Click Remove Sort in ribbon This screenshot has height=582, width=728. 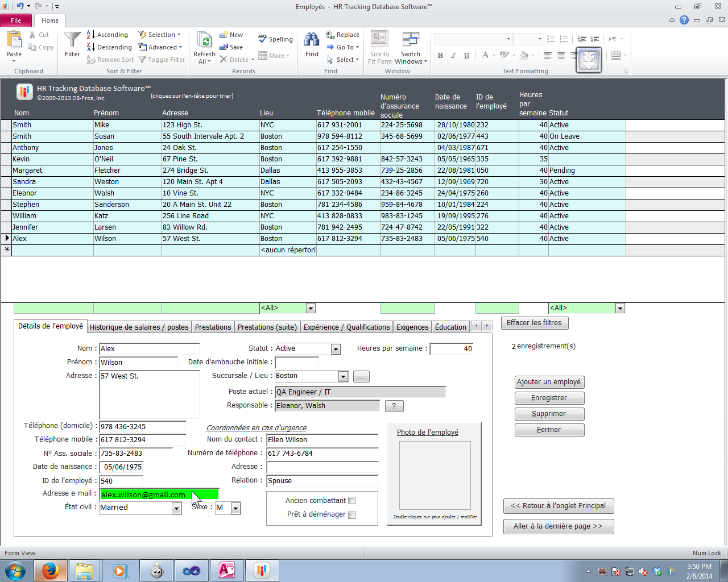110,60
